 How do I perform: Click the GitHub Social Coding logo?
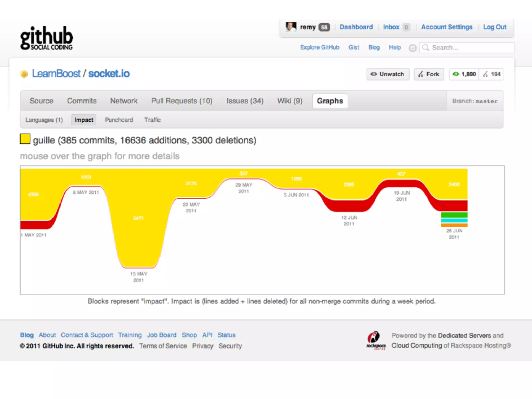pyautogui.click(x=46, y=38)
